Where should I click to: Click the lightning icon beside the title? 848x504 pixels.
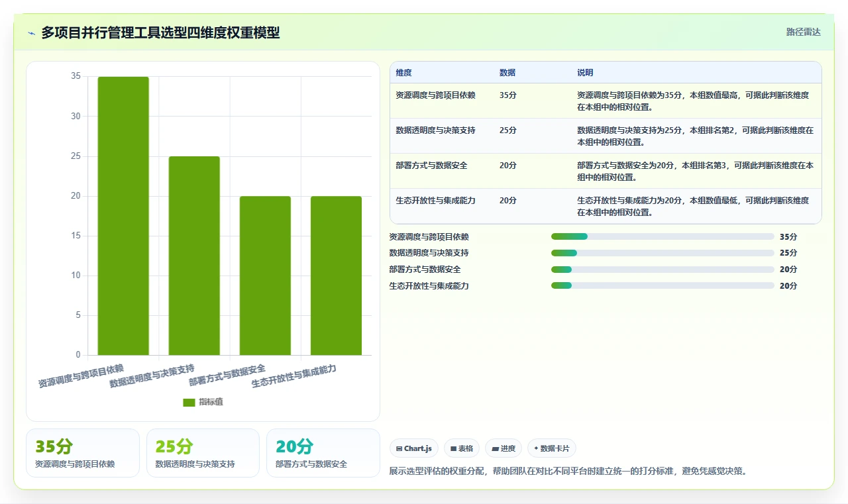click(31, 33)
